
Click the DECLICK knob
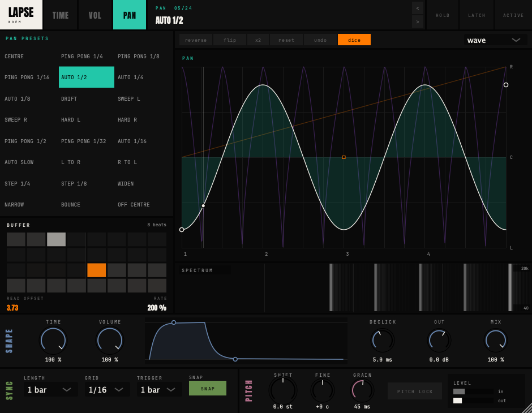[x=383, y=341]
